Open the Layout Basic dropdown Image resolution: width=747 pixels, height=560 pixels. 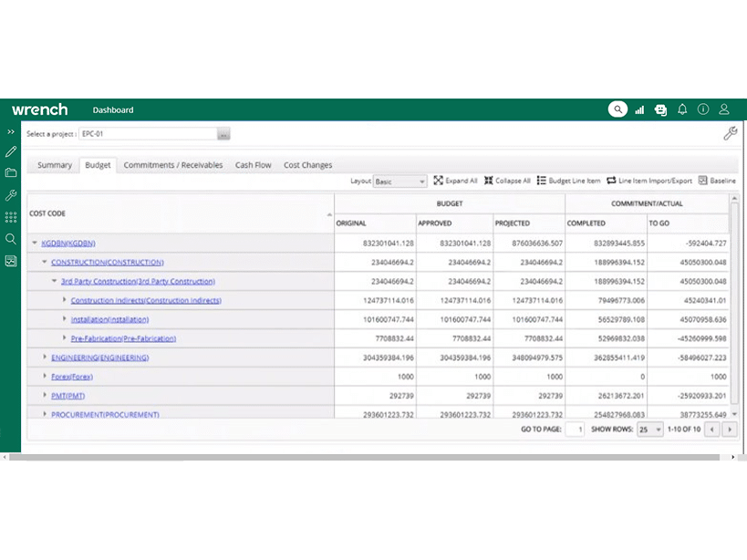400,181
